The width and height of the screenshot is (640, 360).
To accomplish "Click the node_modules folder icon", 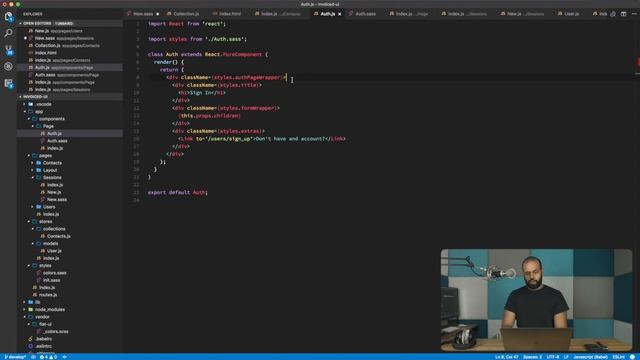I will tap(31, 309).
